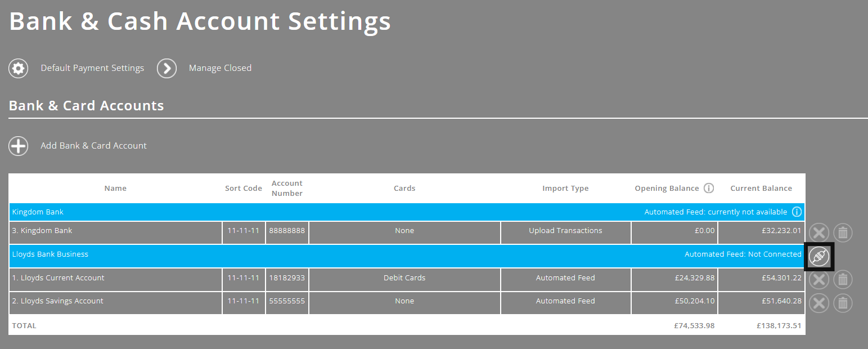Image resolution: width=868 pixels, height=349 pixels.
Task: Open Default Payment Settings via its gear icon
Action: 18,68
